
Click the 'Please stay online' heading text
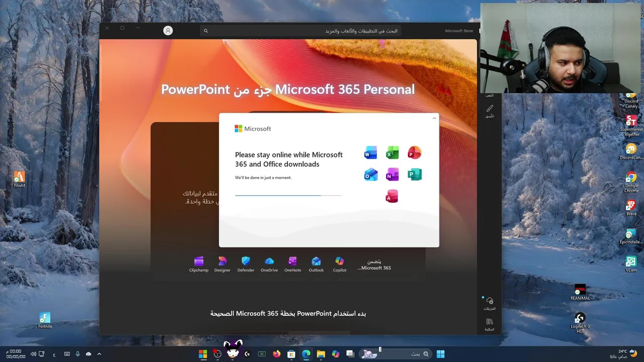[x=289, y=159]
